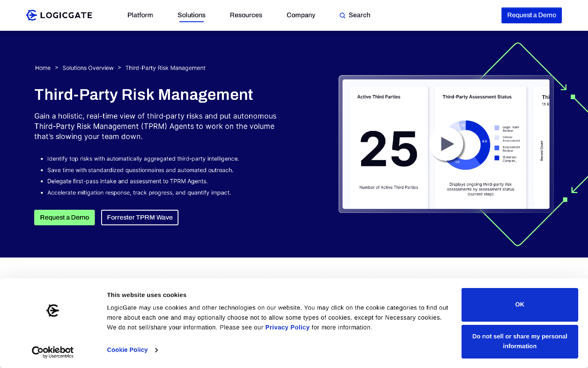Open the Cookie Policy link
Viewport: 588px width, 368px height.
(x=127, y=350)
